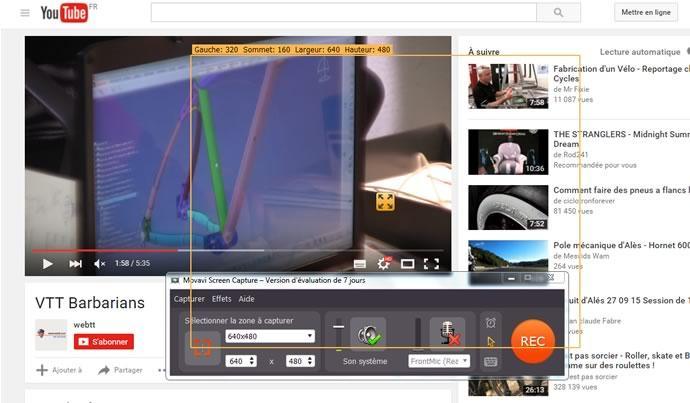Click the select capture area icon
The height and width of the screenshot is (403, 690).
point(202,348)
